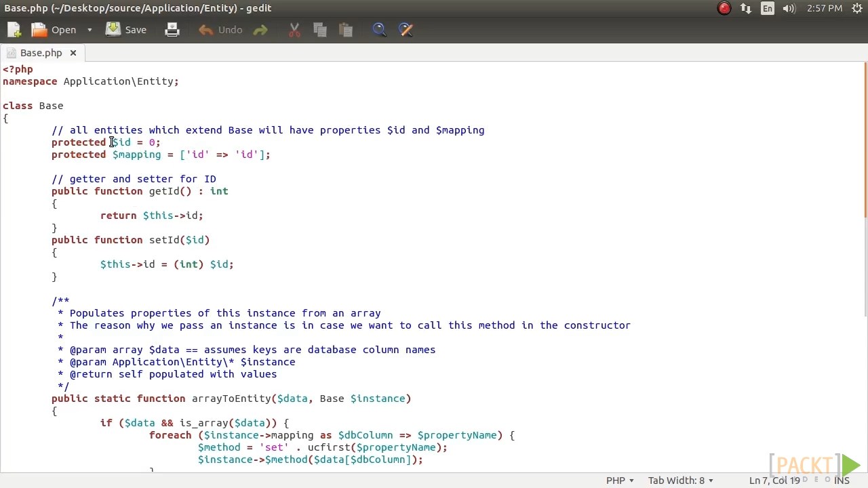Open the En keyboard layout indicator
The height and width of the screenshot is (488, 868).
tap(768, 8)
